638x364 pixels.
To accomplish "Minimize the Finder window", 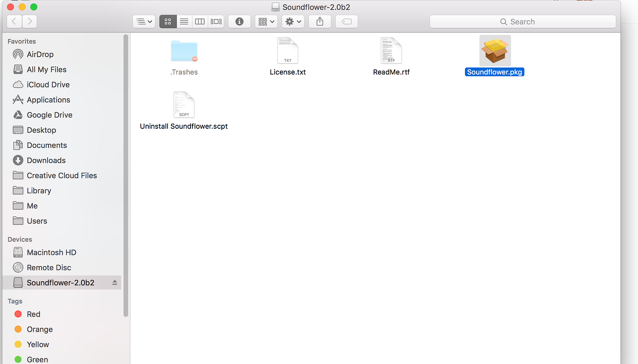I will pos(22,7).
